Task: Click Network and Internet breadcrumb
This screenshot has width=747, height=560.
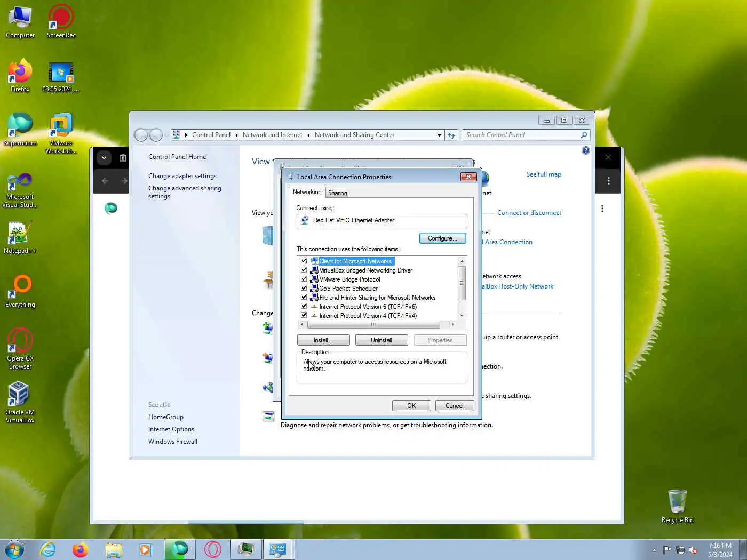Action: (x=272, y=135)
